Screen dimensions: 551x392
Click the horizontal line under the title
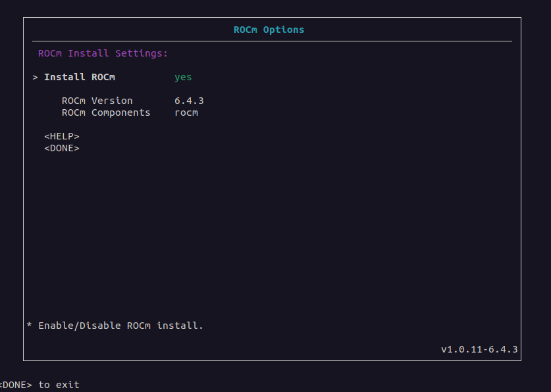[272, 41]
